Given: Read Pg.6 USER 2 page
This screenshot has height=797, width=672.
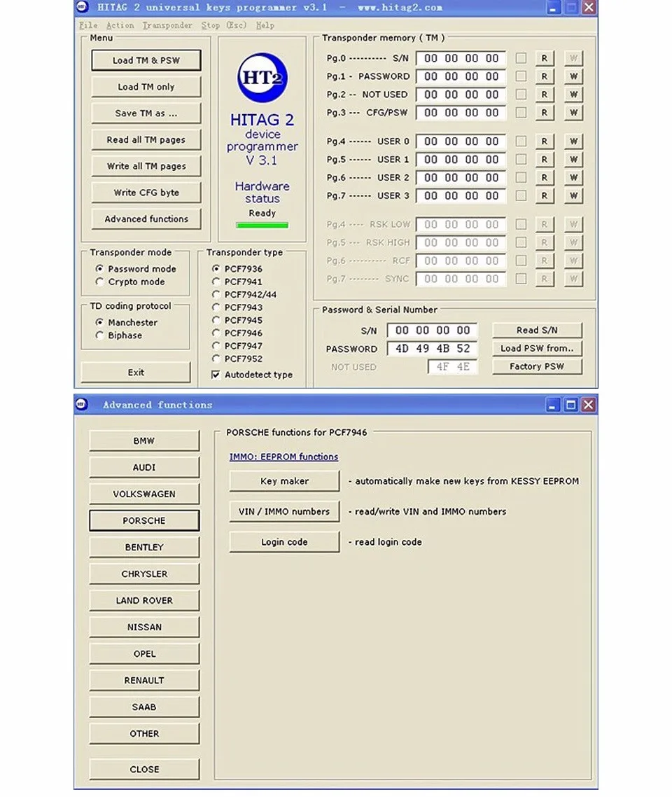Looking at the screenshot, I should [x=544, y=177].
